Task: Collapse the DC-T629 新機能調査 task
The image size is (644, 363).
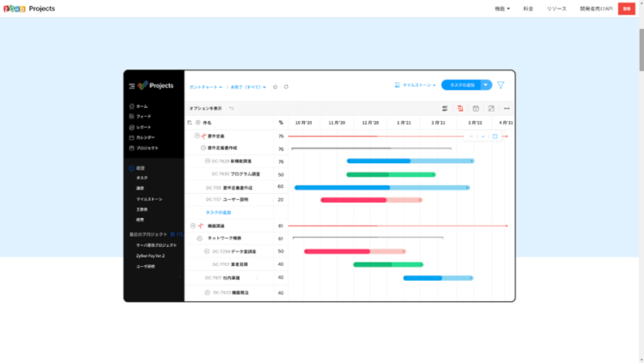Action: (208, 161)
